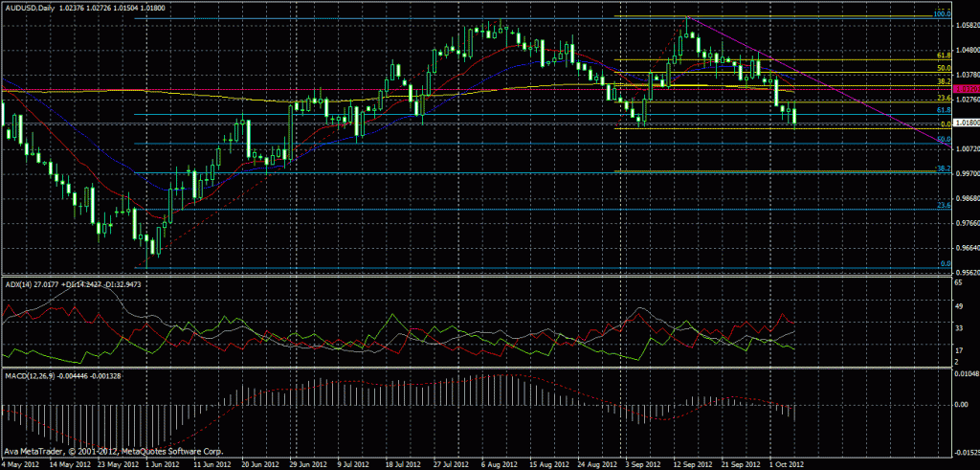Select the MACD(12,26,9) indicator label
The width and height of the screenshot is (980, 470).
(x=29, y=370)
